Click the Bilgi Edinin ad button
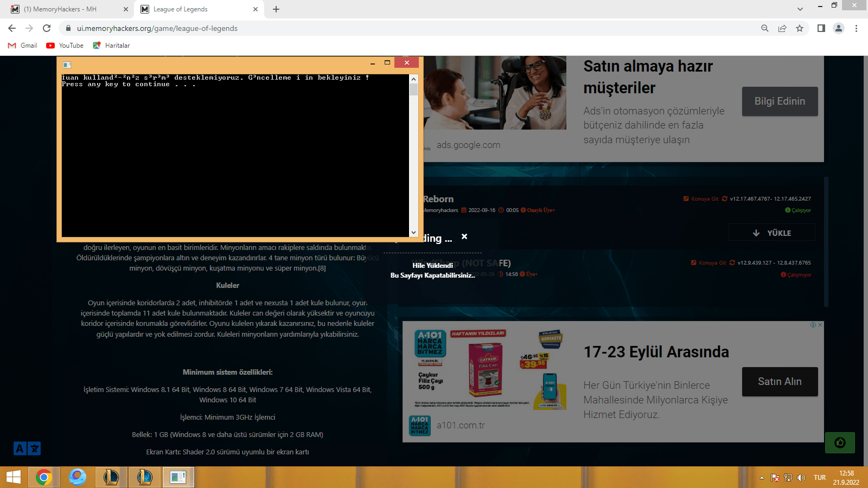The height and width of the screenshot is (488, 868). click(x=780, y=101)
